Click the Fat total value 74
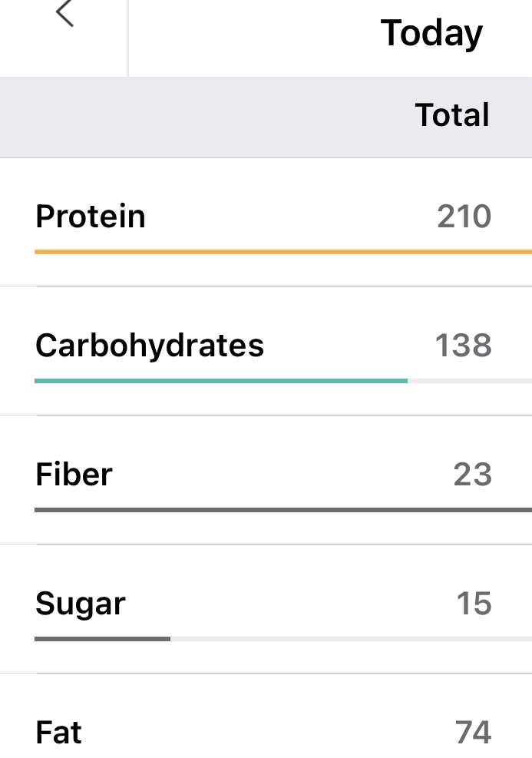Image resolution: width=532 pixels, height=758 pixels. pyautogui.click(x=473, y=733)
